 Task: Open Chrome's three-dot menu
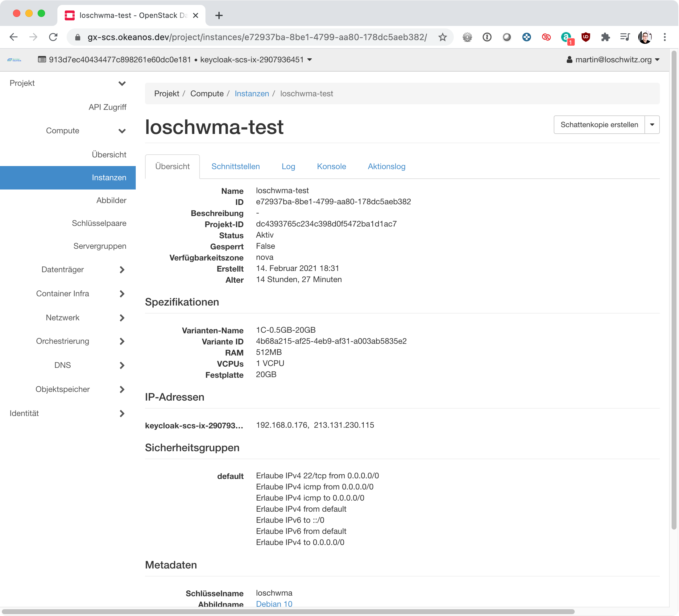click(665, 37)
